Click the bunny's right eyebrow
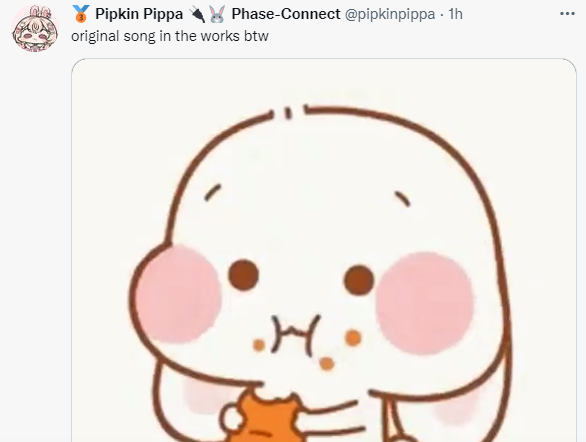The height and width of the screenshot is (442, 586). 403,199
